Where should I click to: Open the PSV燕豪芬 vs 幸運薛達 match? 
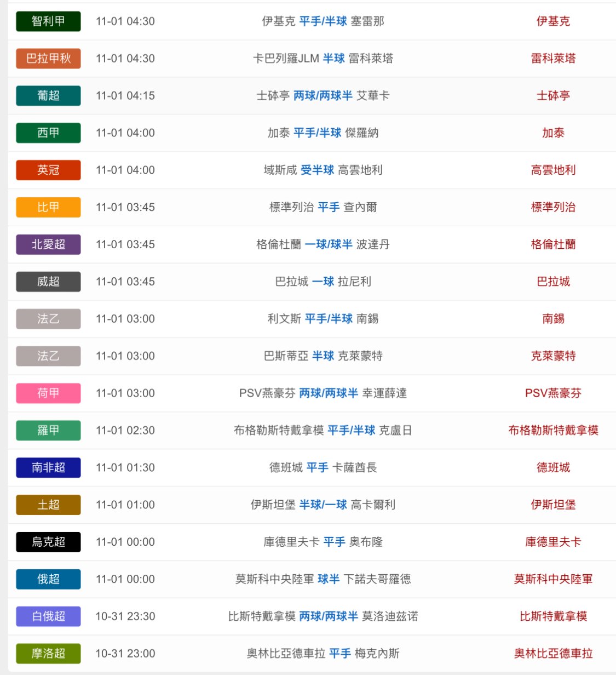pyautogui.click(x=323, y=393)
